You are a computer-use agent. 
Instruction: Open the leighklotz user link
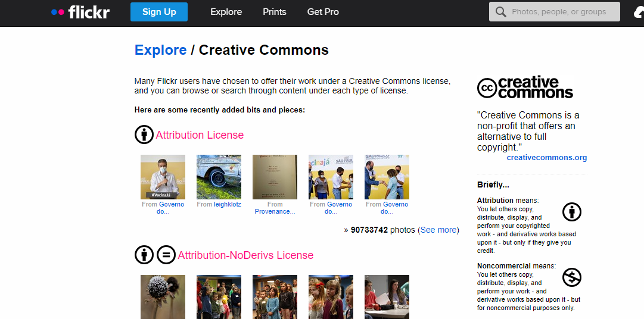(227, 204)
